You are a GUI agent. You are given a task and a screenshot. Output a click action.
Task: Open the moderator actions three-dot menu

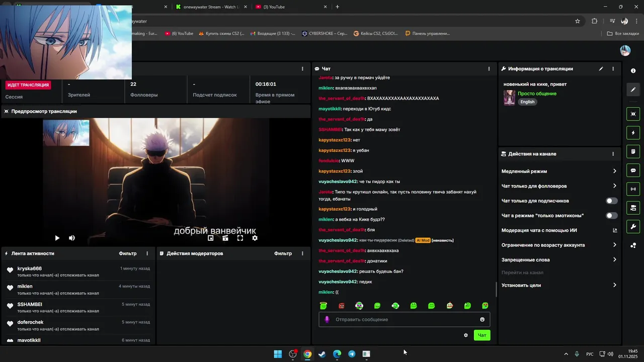point(302,253)
